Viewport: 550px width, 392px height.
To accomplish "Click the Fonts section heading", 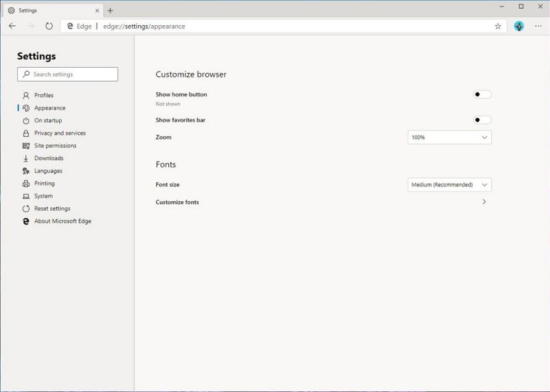I will [166, 164].
